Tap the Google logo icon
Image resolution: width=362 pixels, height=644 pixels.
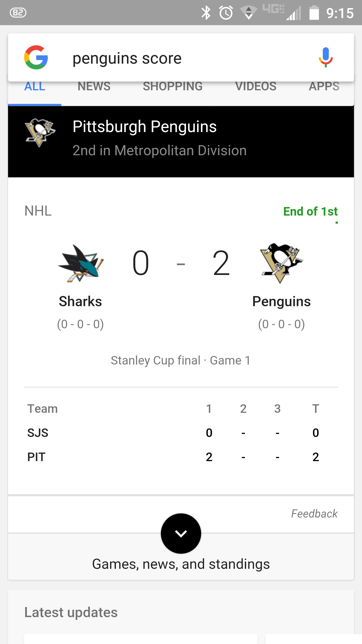coord(36,57)
